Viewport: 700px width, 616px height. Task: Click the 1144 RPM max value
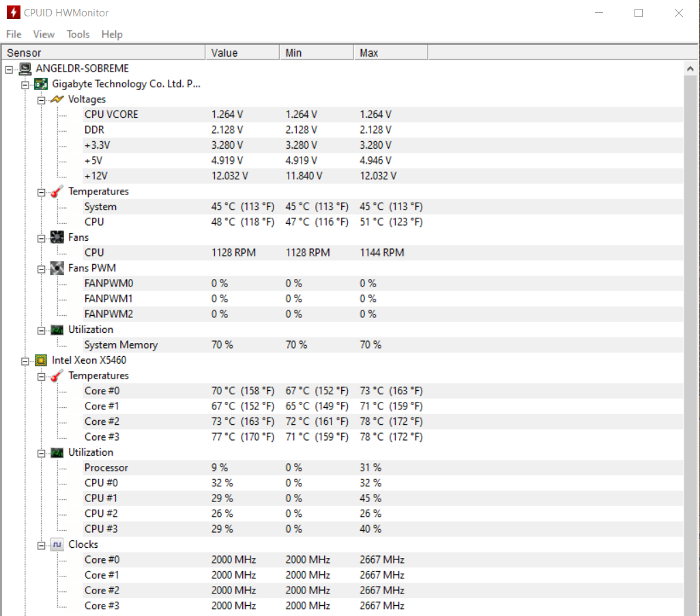tap(381, 252)
